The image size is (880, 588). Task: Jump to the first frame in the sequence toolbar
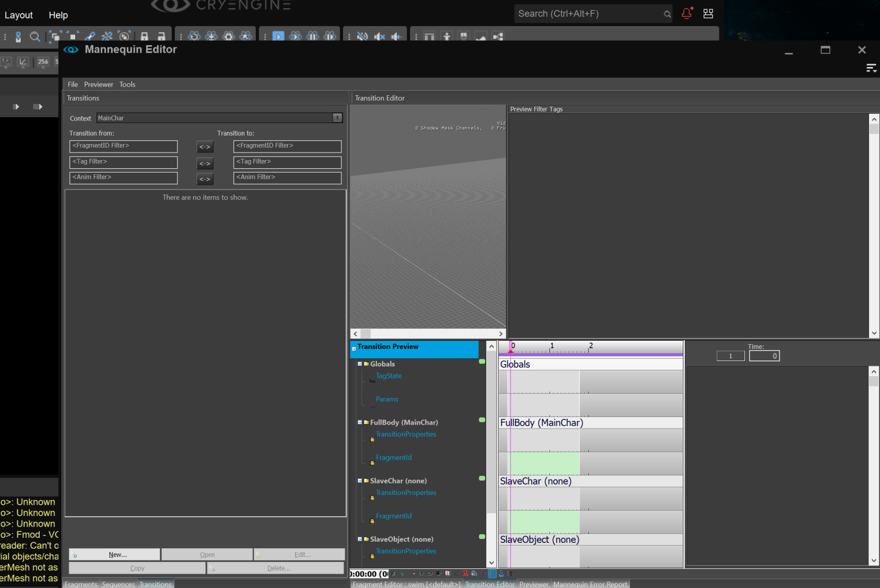[393, 574]
